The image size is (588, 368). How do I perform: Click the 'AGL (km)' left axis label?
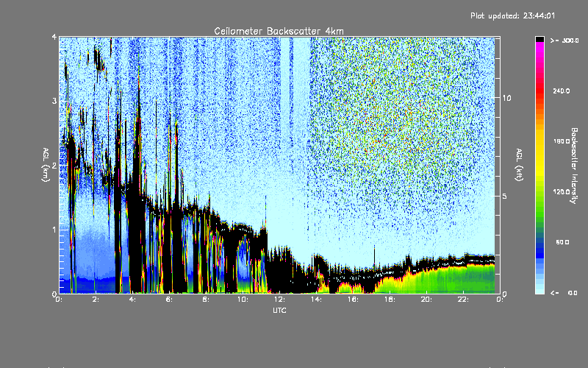click(46, 165)
